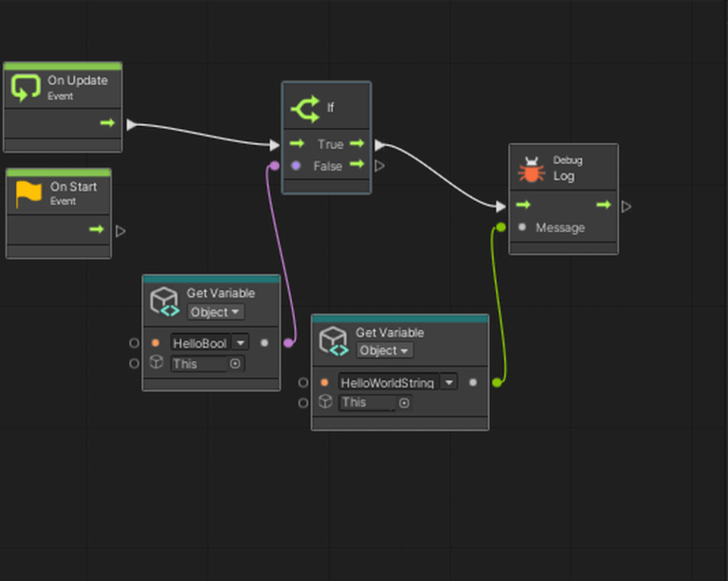The height and width of the screenshot is (581, 728).
Task: Open the Object kind dropdown on HelloBool node
Action: (215, 312)
